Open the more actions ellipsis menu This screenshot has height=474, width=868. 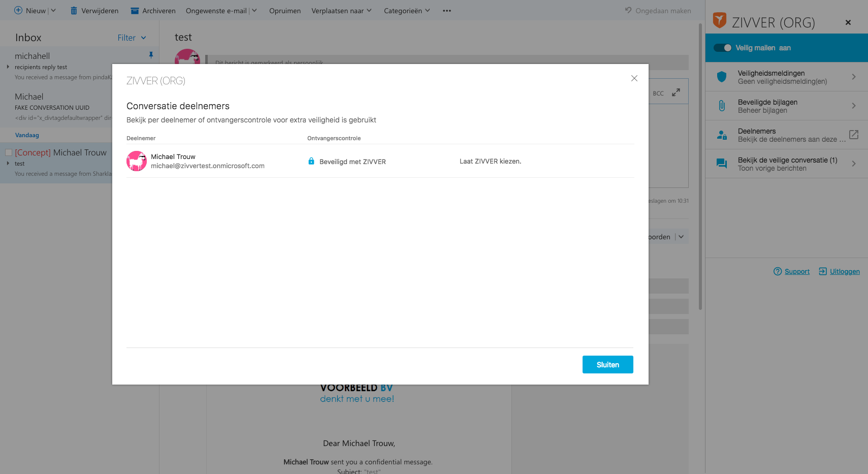(447, 11)
